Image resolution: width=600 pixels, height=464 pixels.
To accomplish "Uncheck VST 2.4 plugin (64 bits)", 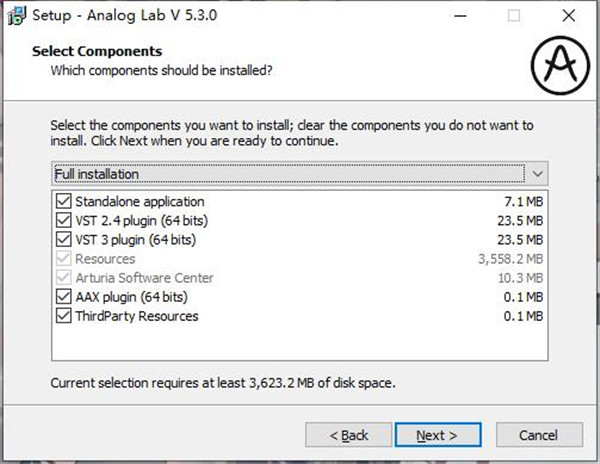I will pyautogui.click(x=64, y=220).
